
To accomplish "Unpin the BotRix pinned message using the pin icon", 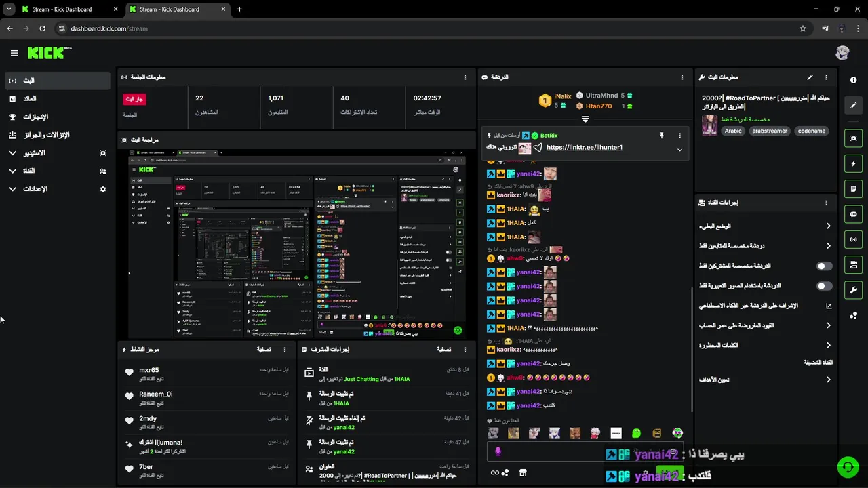I will click(662, 136).
